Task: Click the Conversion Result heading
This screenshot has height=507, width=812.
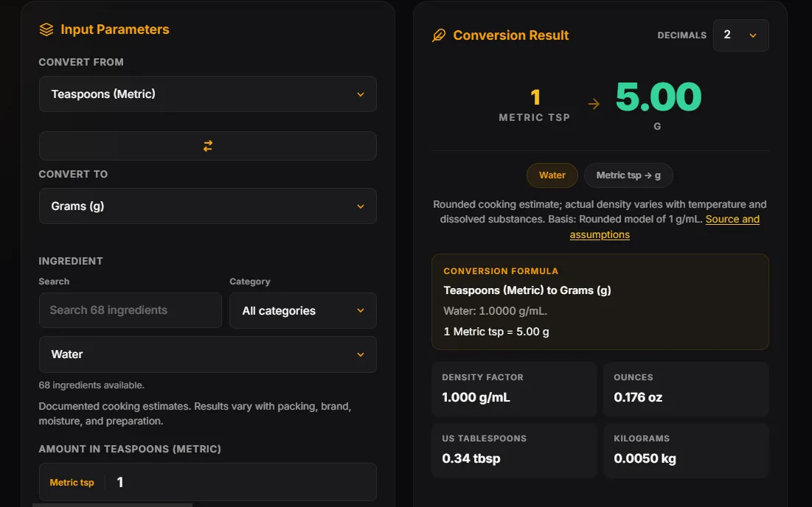Action: (510, 35)
